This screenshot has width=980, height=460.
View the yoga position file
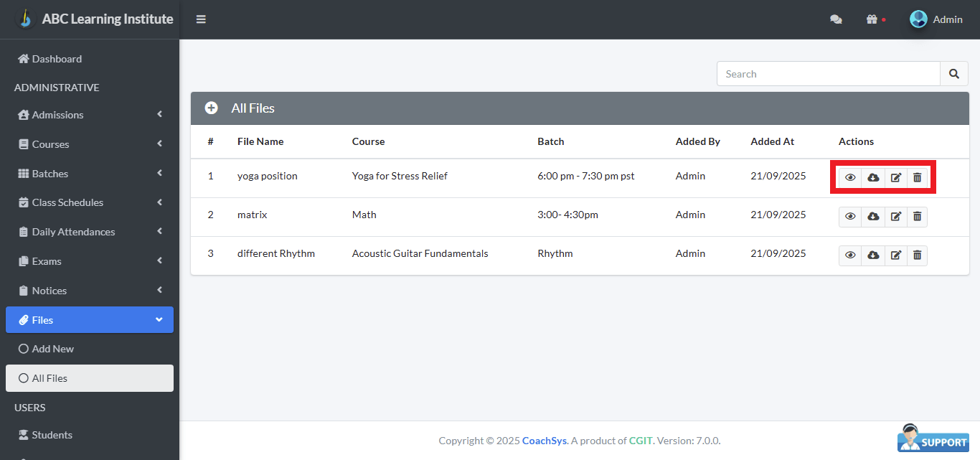point(850,177)
